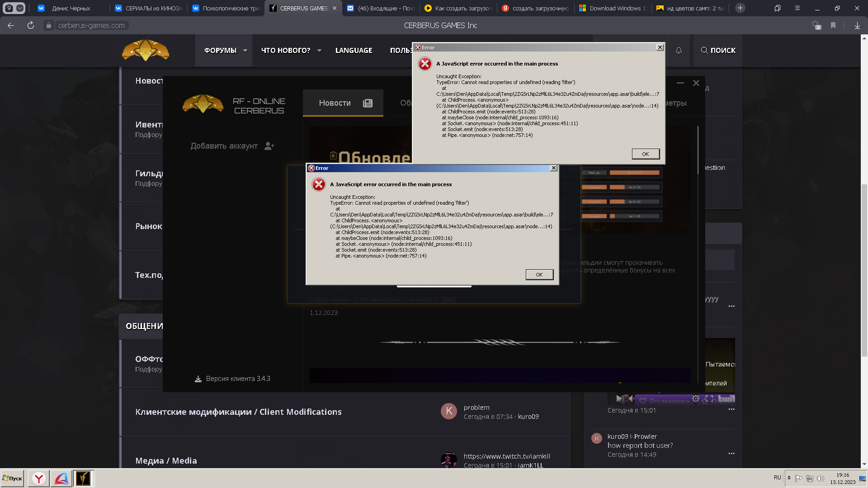The image size is (868, 488).
Task: Click the Prowler profile link in sidebar
Action: pos(645,436)
